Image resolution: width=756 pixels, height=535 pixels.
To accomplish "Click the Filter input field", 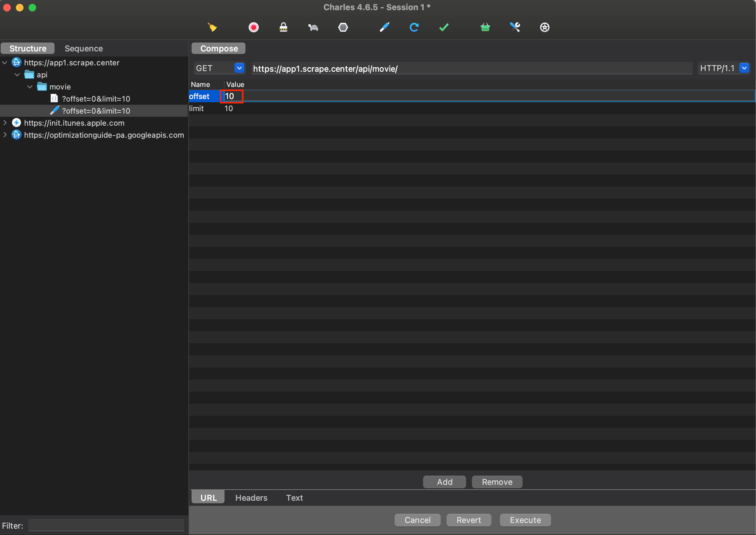I will pos(106,525).
